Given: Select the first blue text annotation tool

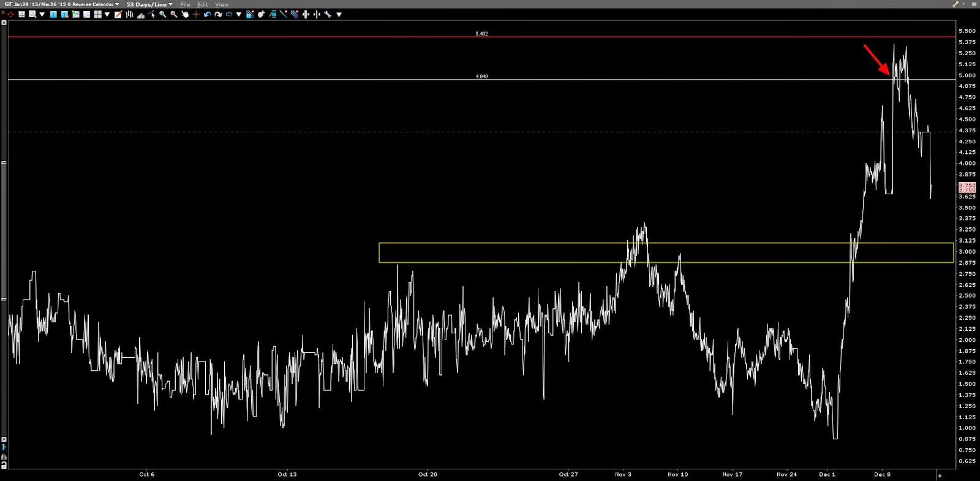Looking at the screenshot, I should pyautogui.click(x=53, y=14).
